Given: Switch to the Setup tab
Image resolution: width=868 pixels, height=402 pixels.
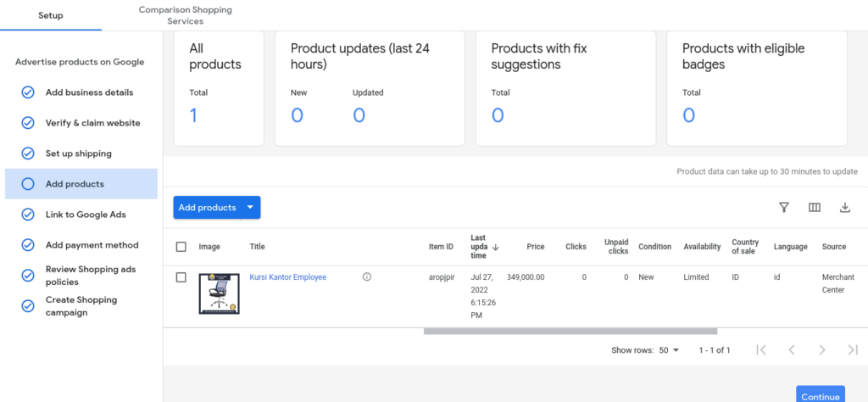Looking at the screenshot, I should point(50,15).
